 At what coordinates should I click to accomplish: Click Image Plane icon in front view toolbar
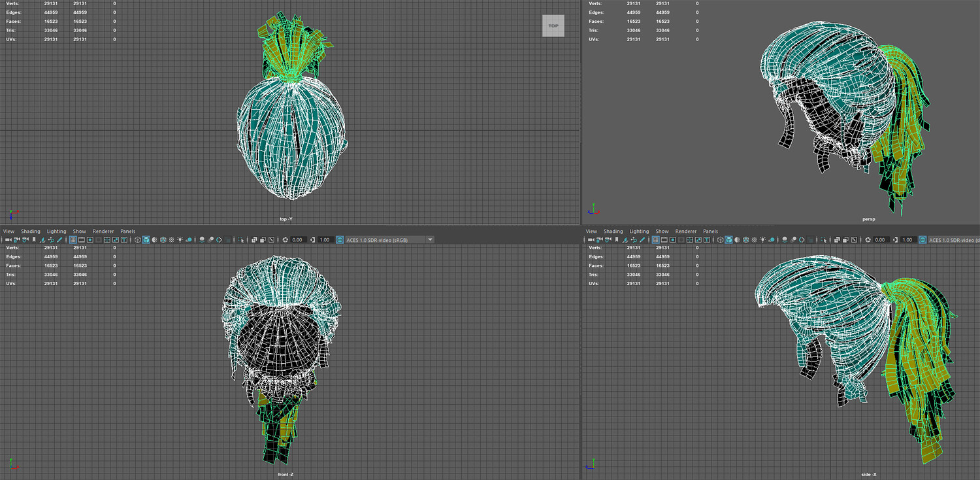coord(43,240)
